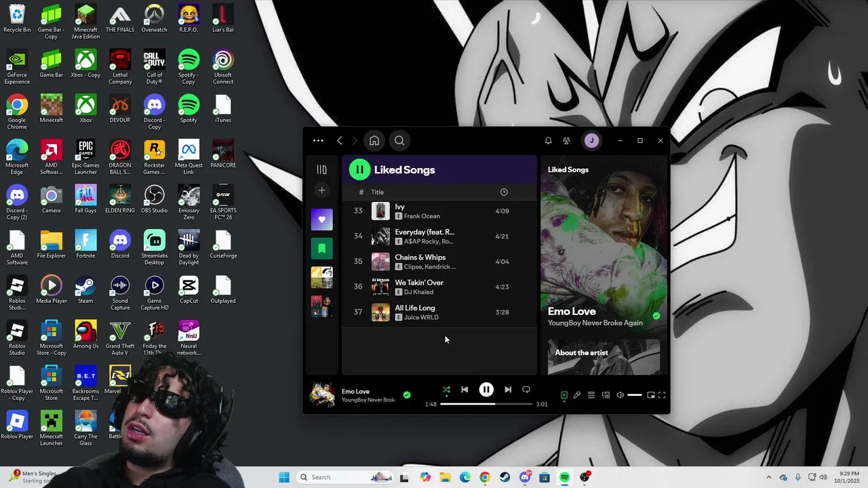Skip to previous track
Screen dimensions: 868x488
(x=465, y=390)
